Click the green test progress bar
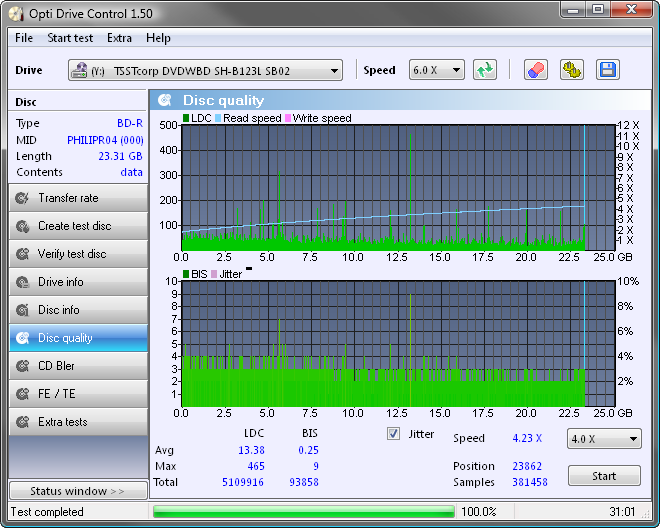The width and height of the screenshot is (660, 528). point(303,512)
